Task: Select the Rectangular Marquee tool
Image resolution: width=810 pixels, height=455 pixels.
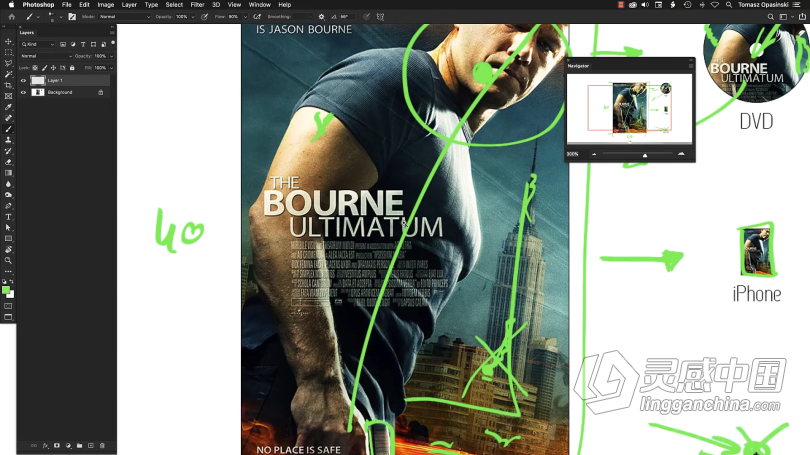Action: pos(8,52)
